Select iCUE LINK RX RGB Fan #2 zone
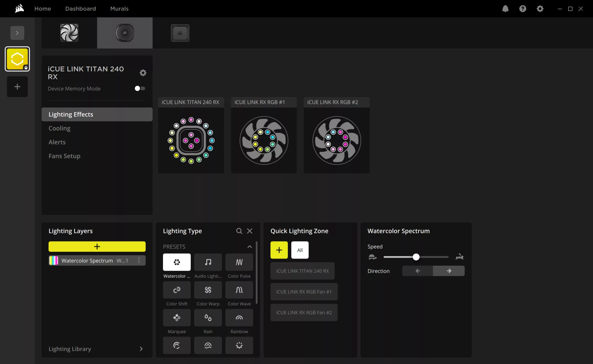 (304, 313)
